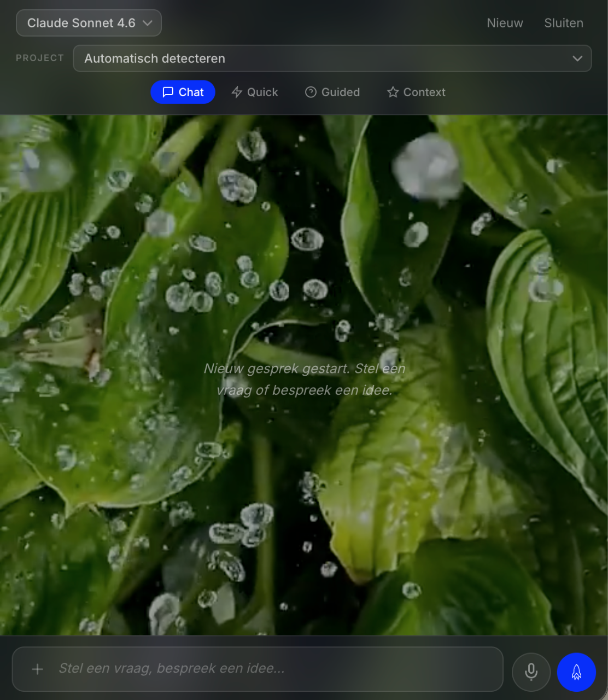Image resolution: width=608 pixels, height=700 pixels.
Task: Expand the model selector chevron arrow
Action: coord(147,23)
